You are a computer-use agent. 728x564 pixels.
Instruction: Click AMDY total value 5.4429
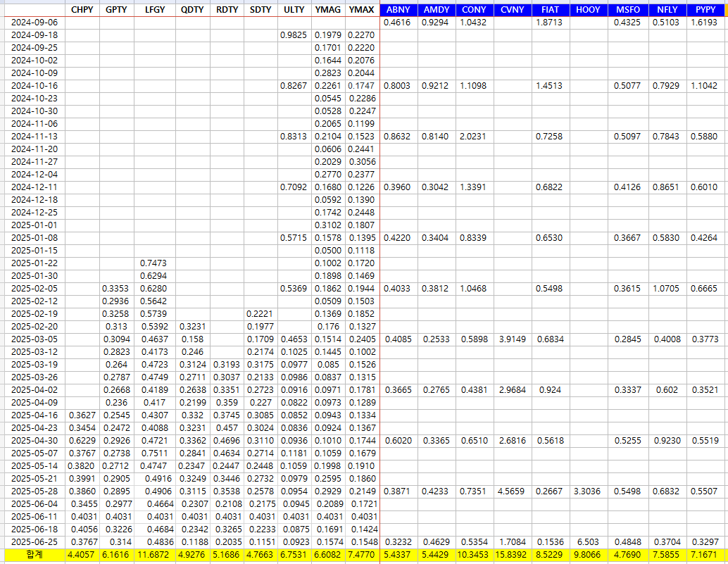[x=437, y=555]
